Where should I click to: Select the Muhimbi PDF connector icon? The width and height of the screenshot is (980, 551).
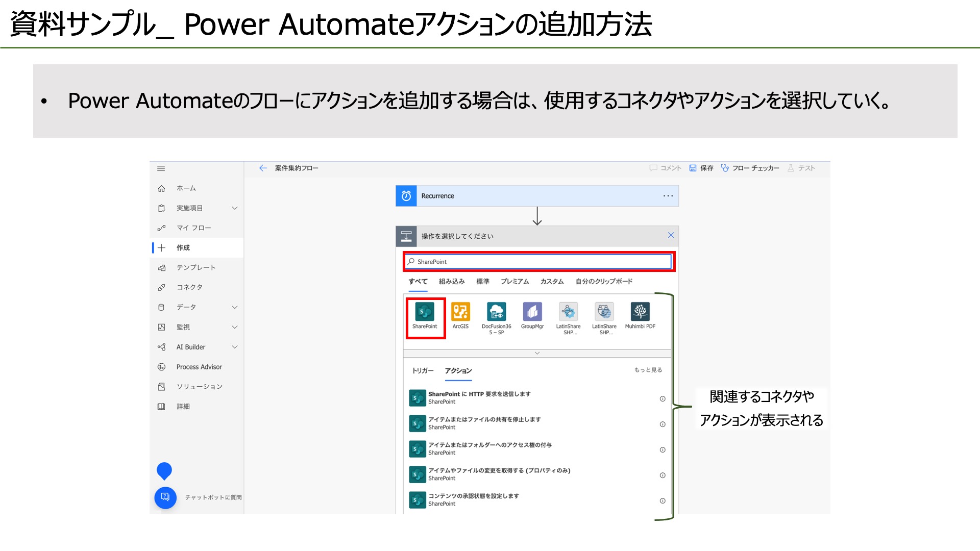[x=640, y=312]
